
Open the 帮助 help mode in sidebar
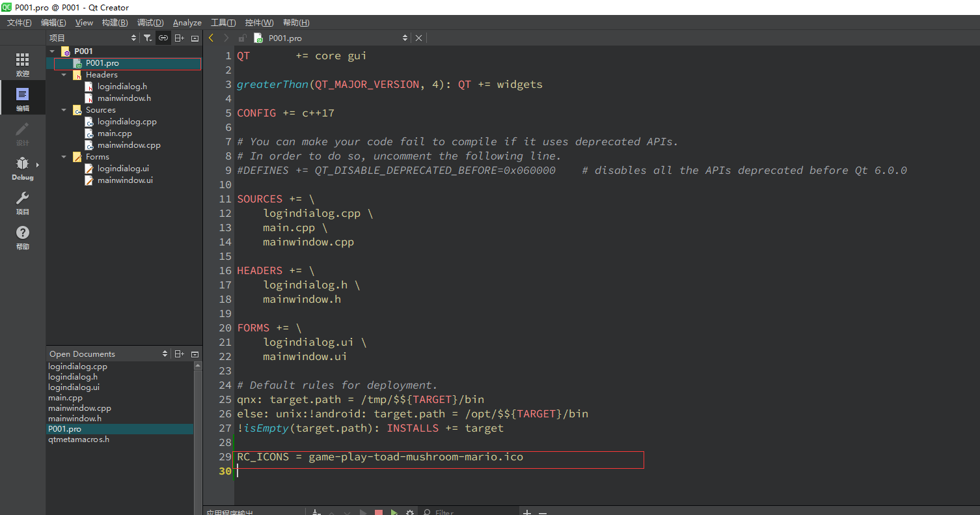coord(23,237)
